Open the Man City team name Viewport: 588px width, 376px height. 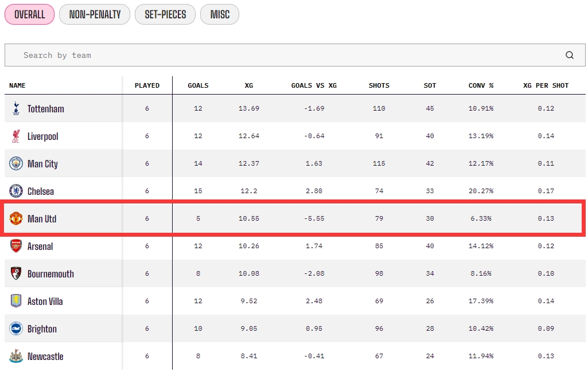(43, 164)
